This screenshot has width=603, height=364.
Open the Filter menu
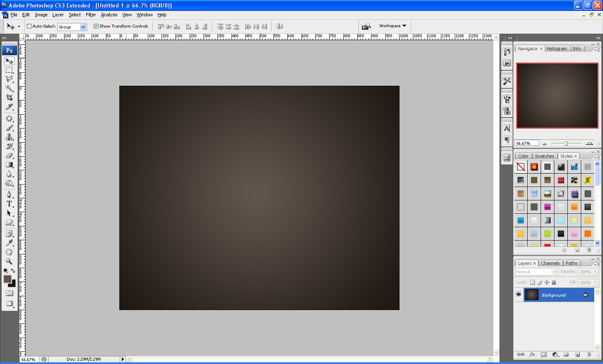(x=91, y=15)
